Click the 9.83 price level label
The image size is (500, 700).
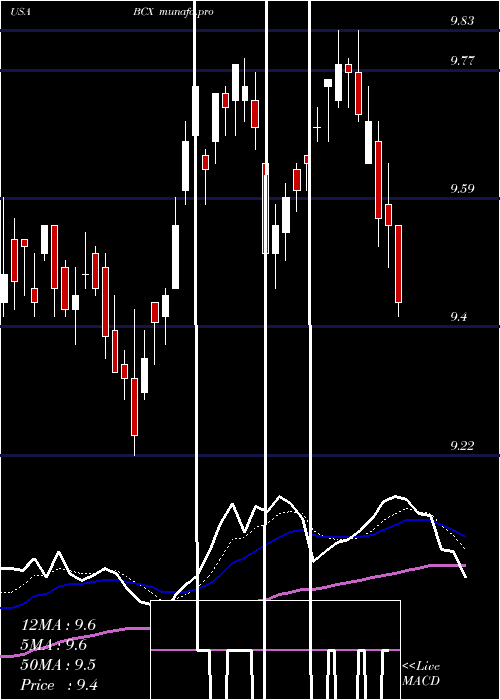462,21
